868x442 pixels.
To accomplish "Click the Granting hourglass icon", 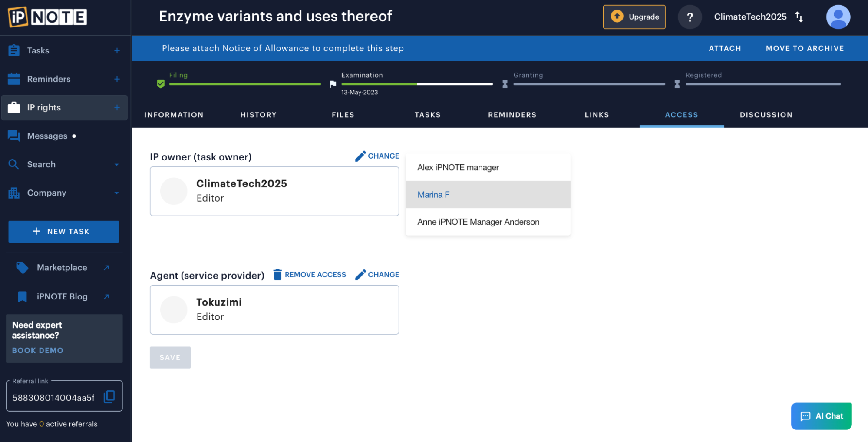I will [505, 84].
